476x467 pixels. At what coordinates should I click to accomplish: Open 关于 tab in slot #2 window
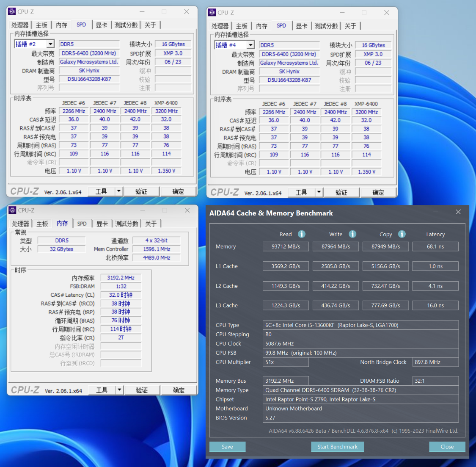(x=150, y=25)
